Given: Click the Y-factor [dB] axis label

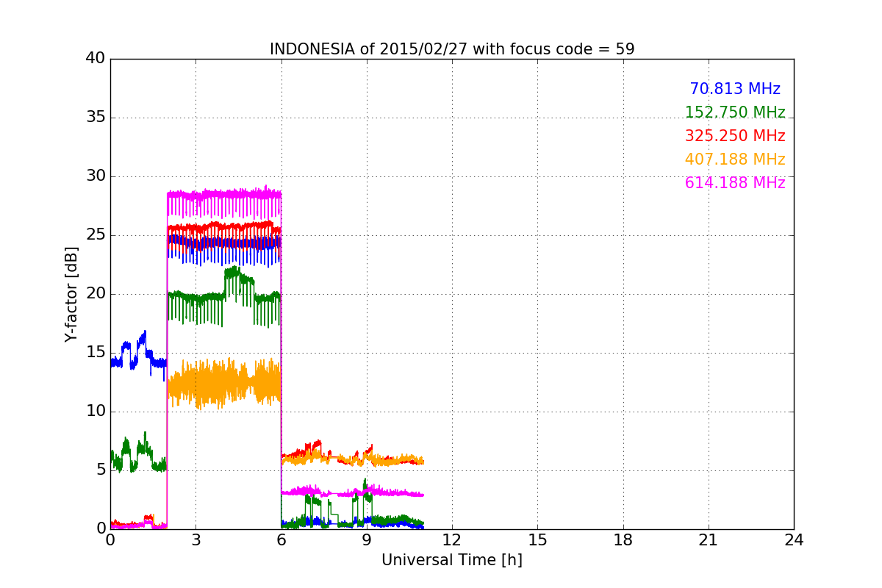Looking at the screenshot, I should click(71, 294).
